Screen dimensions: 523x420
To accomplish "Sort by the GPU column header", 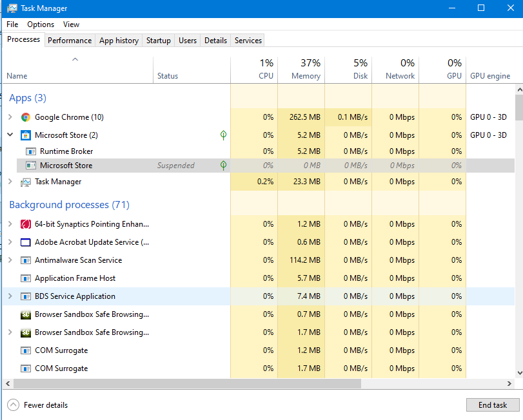I will (442, 70).
